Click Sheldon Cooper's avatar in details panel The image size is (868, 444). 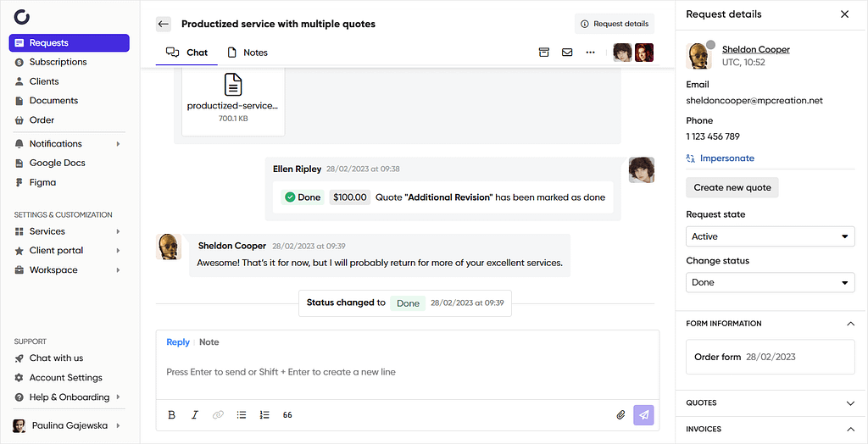[x=698, y=56]
